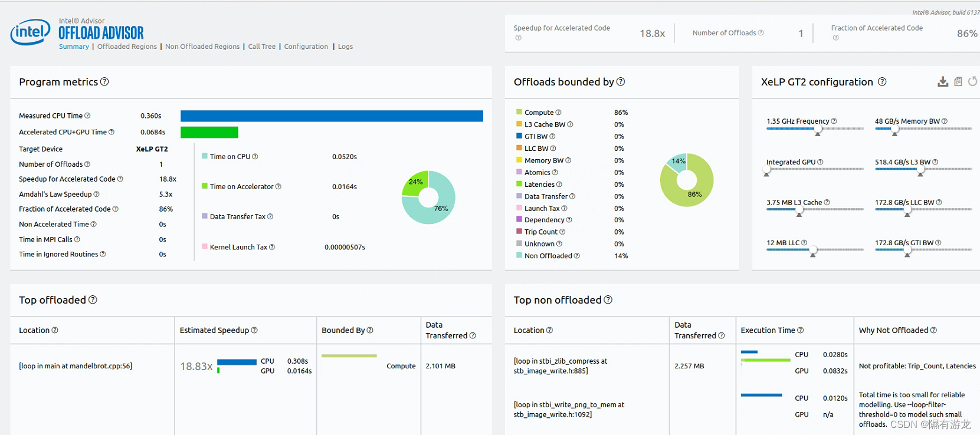Select the Speedup for Accelerated Code 18.8x header value
The width and height of the screenshot is (980, 435).
point(653,34)
